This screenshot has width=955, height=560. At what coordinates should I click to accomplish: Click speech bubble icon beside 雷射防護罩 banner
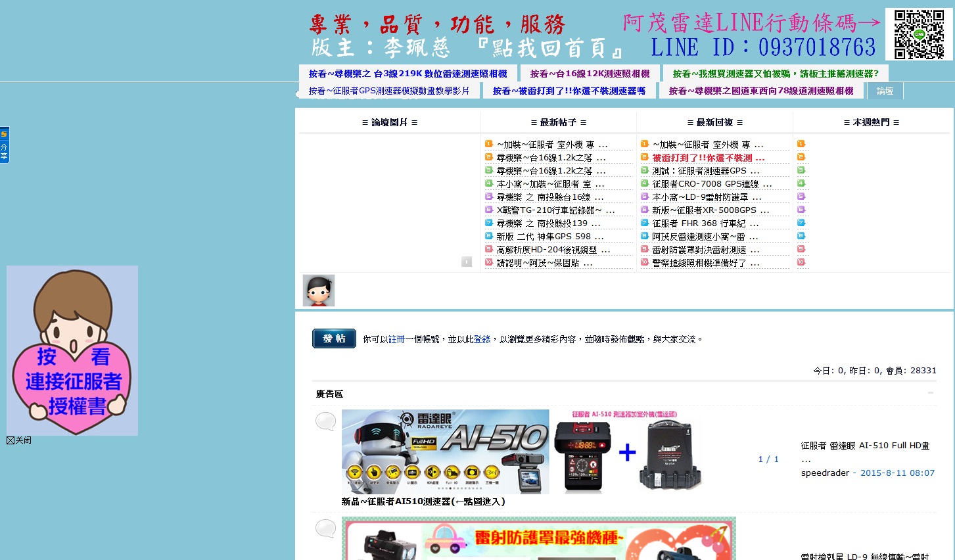[325, 528]
